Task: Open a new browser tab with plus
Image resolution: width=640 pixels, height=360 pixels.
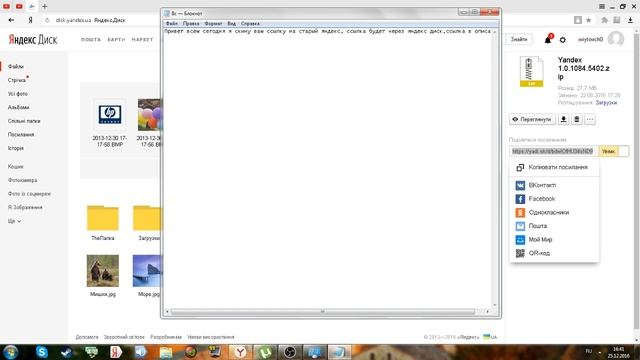Action: (44, 7)
